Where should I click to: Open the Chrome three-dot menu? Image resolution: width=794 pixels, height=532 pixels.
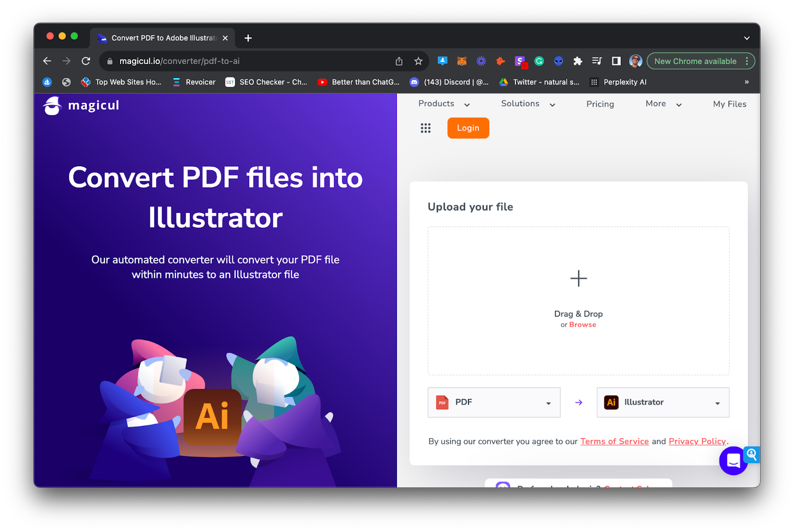747,61
